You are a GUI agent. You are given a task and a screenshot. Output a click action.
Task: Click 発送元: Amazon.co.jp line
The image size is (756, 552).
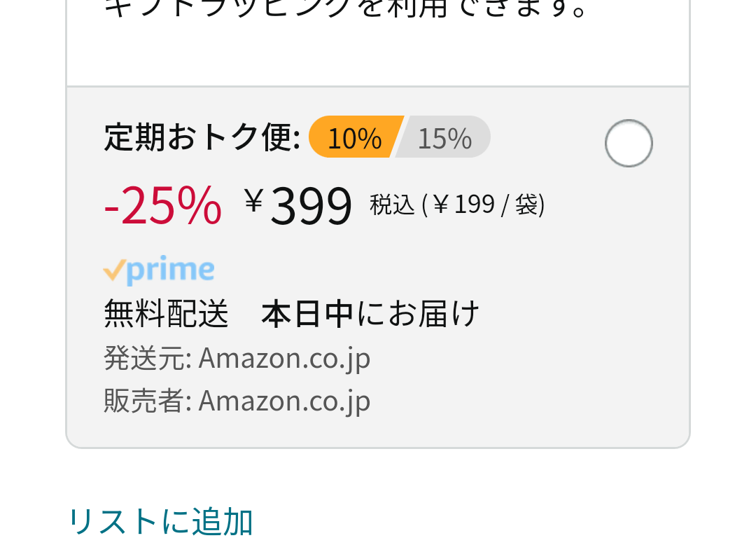pyautogui.click(x=237, y=359)
